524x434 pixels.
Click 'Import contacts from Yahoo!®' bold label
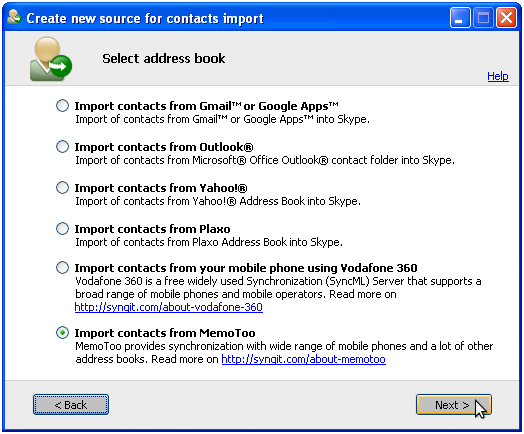tap(161, 188)
